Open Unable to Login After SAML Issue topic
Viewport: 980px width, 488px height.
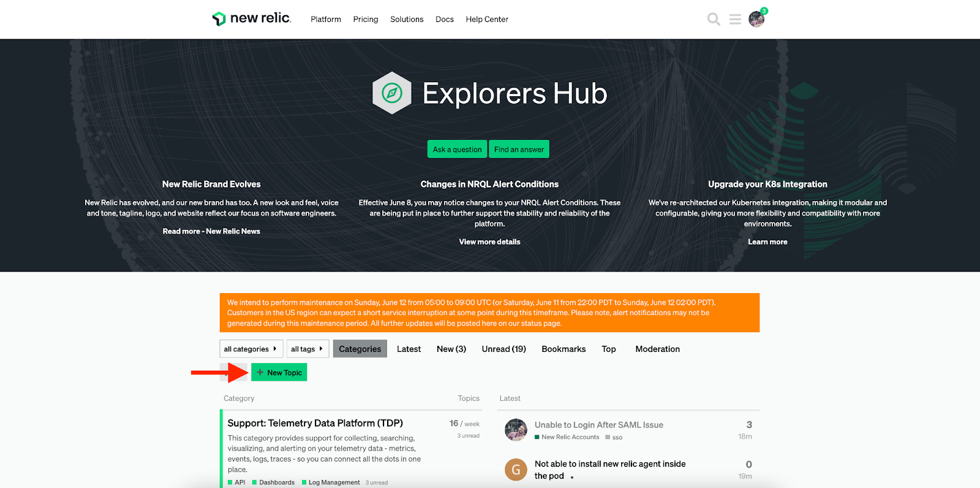599,425
